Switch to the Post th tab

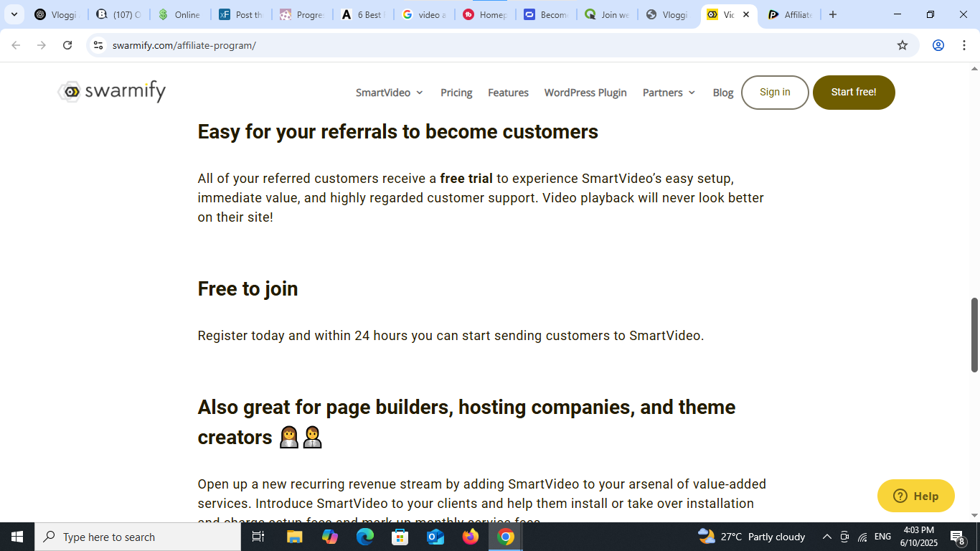click(241, 14)
